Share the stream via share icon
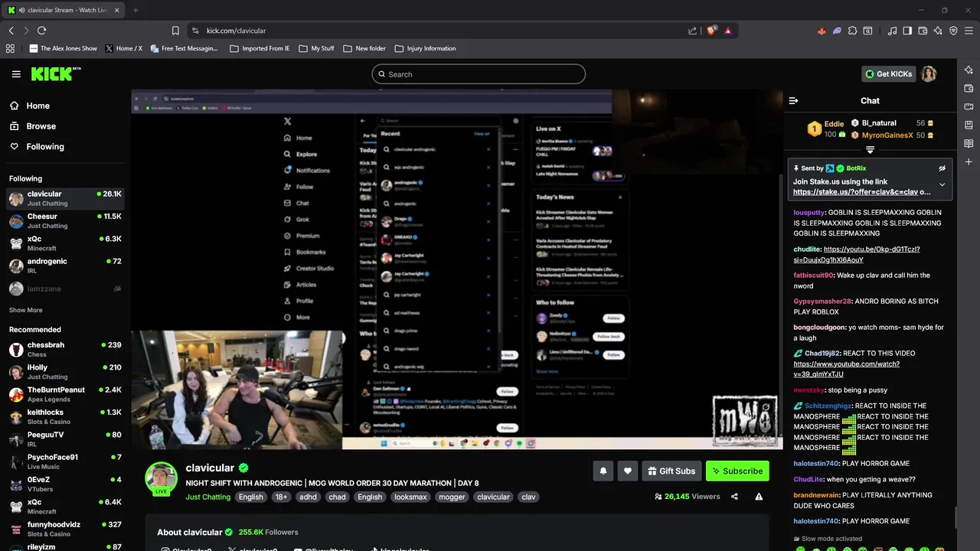This screenshot has height=551, width=980. pos(734,497)
